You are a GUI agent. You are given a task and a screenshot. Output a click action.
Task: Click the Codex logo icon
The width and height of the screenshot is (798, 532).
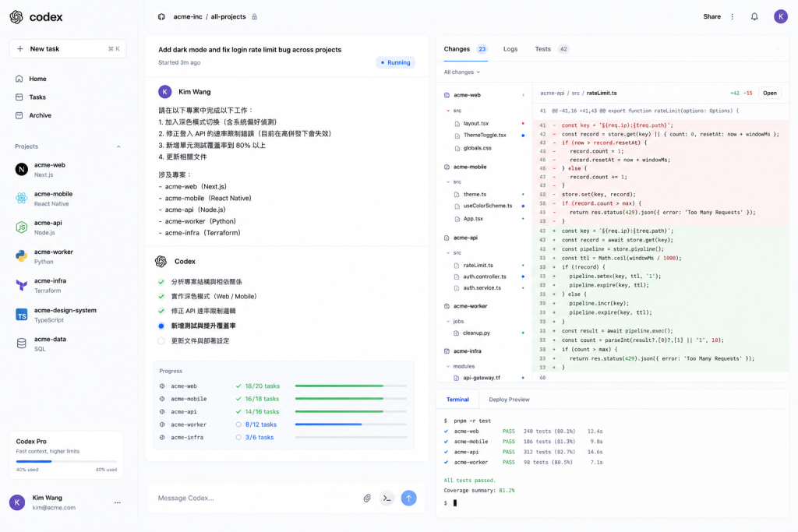pyautogui.click(x=16, y=17)
